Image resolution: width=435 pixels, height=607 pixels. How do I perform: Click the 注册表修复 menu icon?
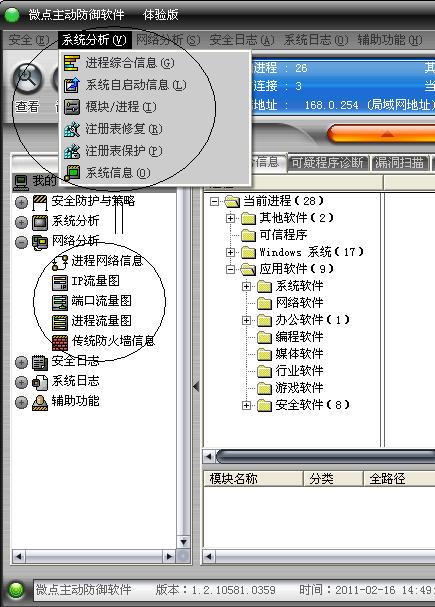tap(72, 129)
